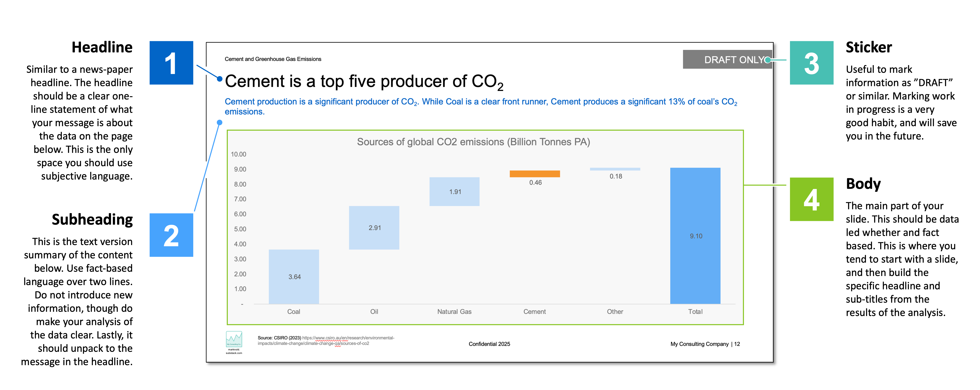Select the DRAFT ONLY sticker
The height and width of the screenshot is (390, 980).
[727, 60]
